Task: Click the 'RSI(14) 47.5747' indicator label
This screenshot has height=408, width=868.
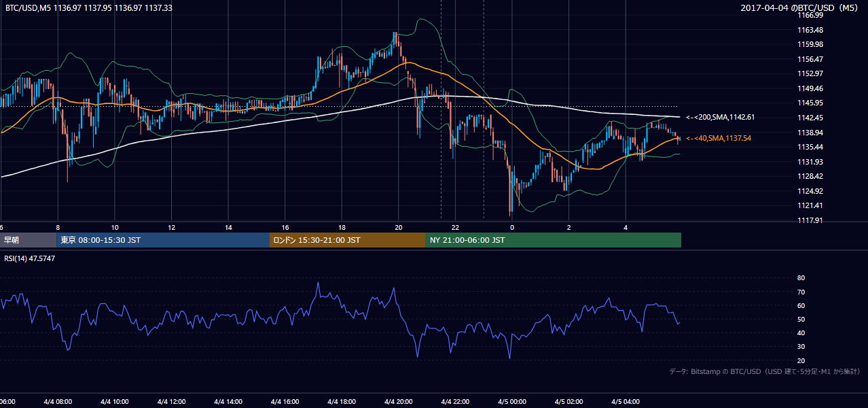Action: [30, 258]
